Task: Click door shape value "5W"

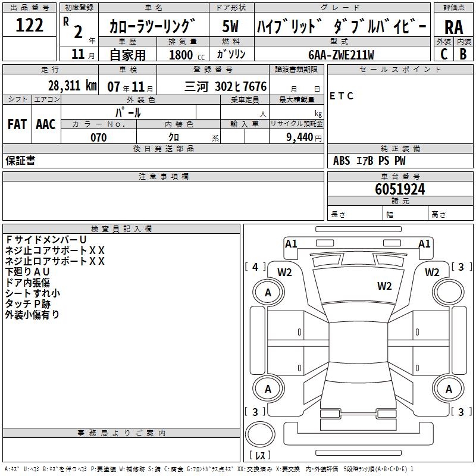Action: [231, 26]
